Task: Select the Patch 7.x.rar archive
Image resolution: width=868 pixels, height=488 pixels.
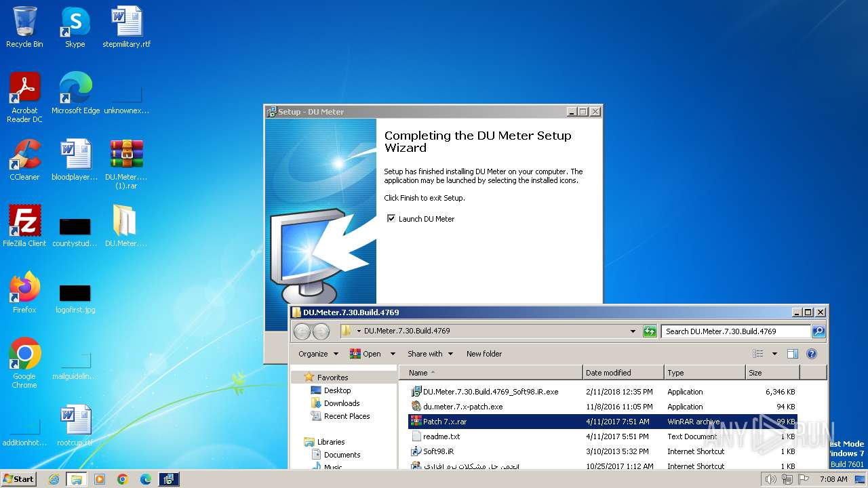Action: coord(604,422)
